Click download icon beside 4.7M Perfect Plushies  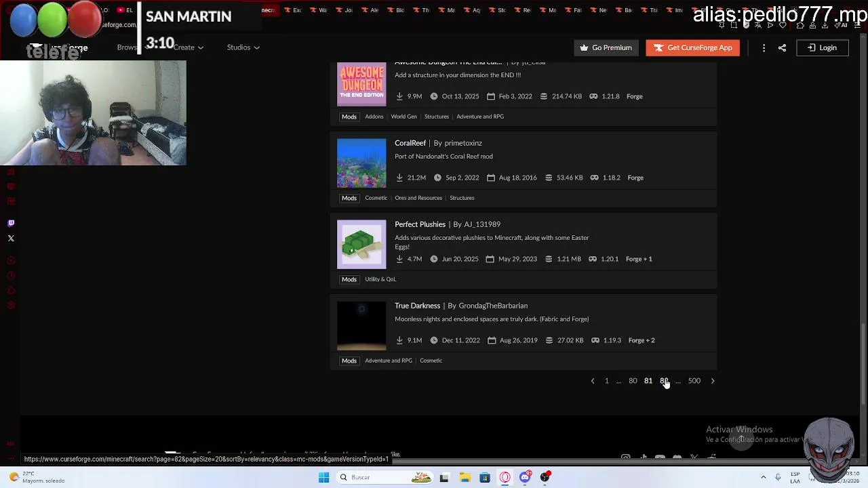(399, 259)
